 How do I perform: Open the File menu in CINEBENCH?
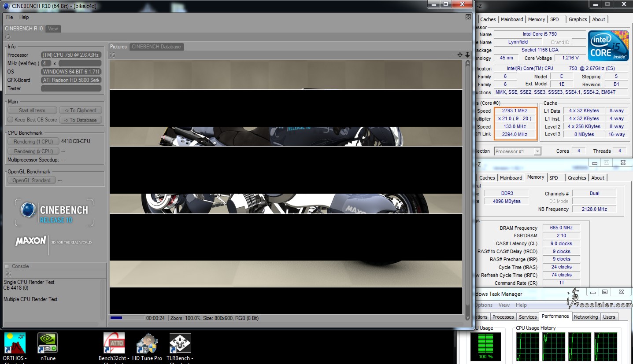9,17
